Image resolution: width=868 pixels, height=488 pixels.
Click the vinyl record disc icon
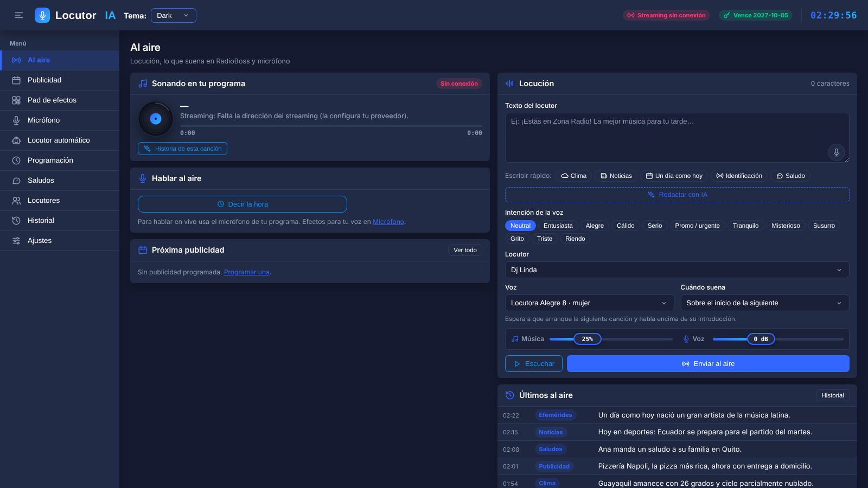click(x=156, y=119)
